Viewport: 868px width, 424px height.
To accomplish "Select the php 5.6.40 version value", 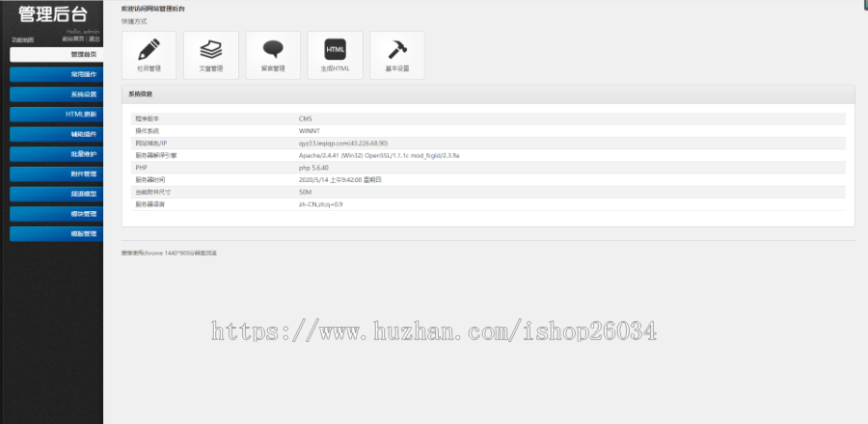I will point(313,168).
